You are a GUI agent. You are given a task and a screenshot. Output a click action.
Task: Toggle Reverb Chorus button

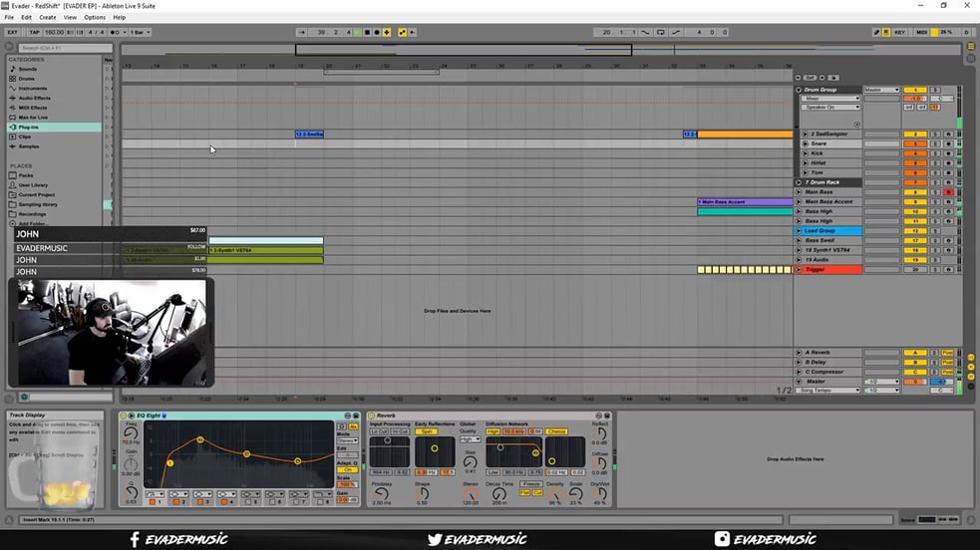click(x=556, y=431)
